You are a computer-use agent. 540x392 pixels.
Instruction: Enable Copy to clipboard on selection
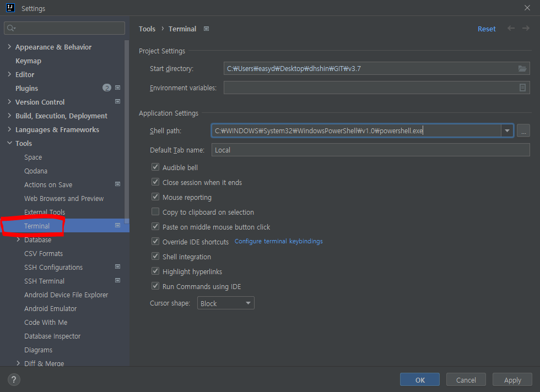pos(155,212)
